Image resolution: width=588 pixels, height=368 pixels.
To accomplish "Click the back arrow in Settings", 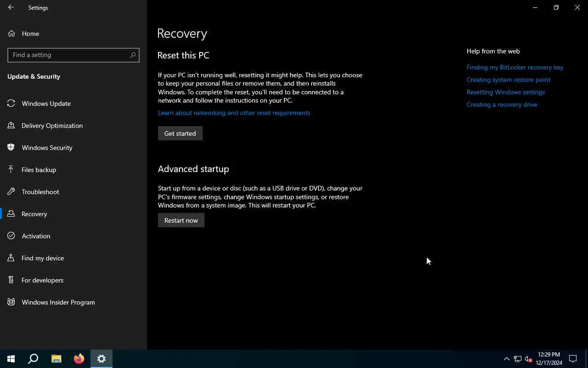I will coord(11,7).
